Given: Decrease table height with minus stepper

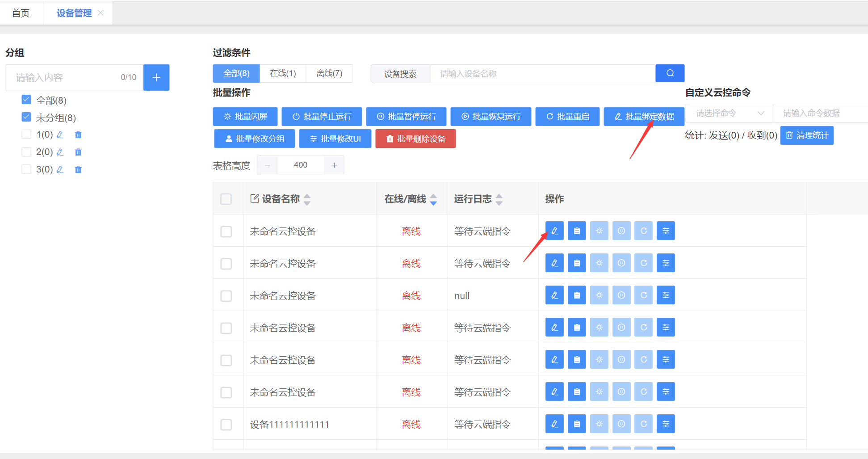Looking at the screenshot, I should tap(267, 165).
